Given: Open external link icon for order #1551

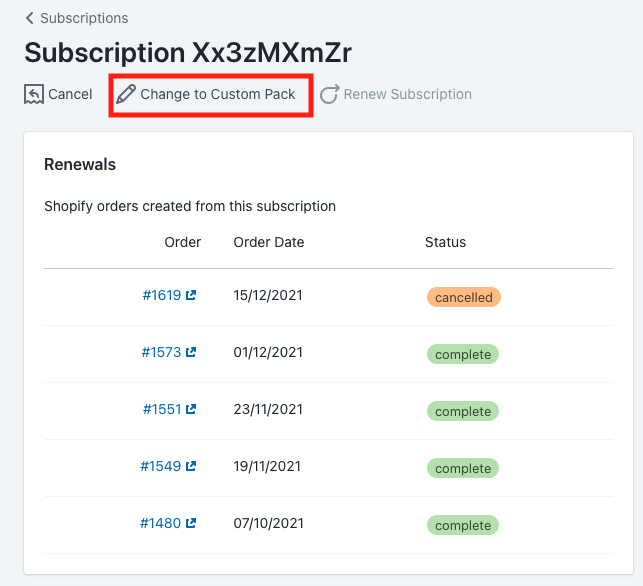Looking at the screenshot, I should point(191,409).
